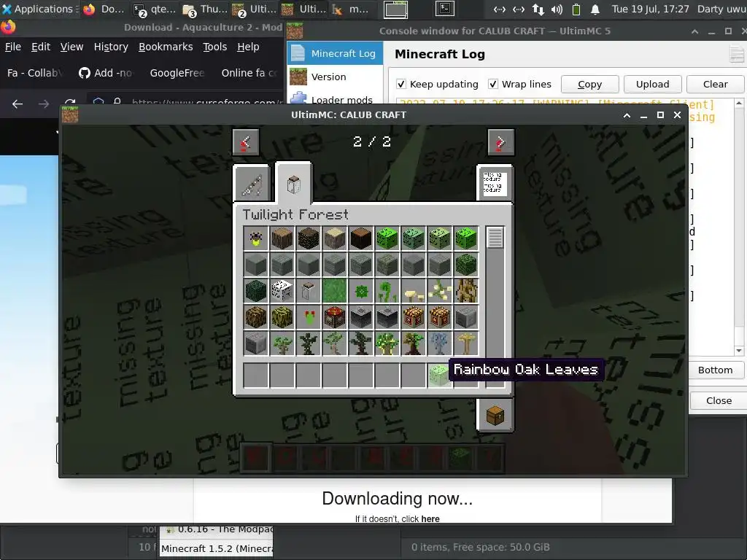This screenshot has height=560, width=747.
Task: Pick the pale blue tree sapling item
Action: pyautogui.click(x=439, y=343)
